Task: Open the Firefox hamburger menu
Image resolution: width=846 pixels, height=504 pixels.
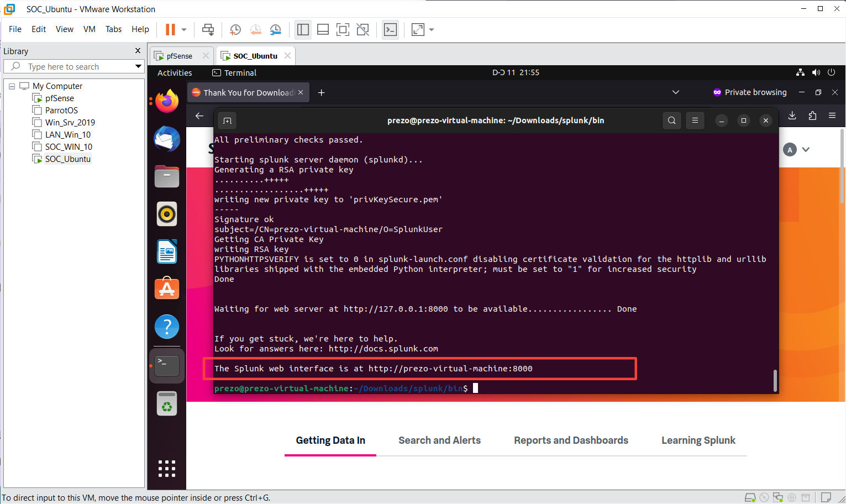Action: pos(832,116)
